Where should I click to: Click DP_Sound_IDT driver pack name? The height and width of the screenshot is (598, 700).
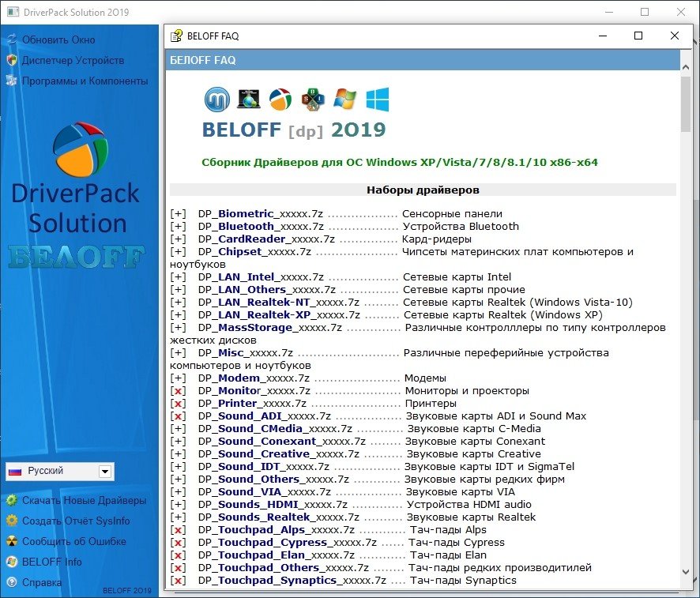tap(264, 467)
